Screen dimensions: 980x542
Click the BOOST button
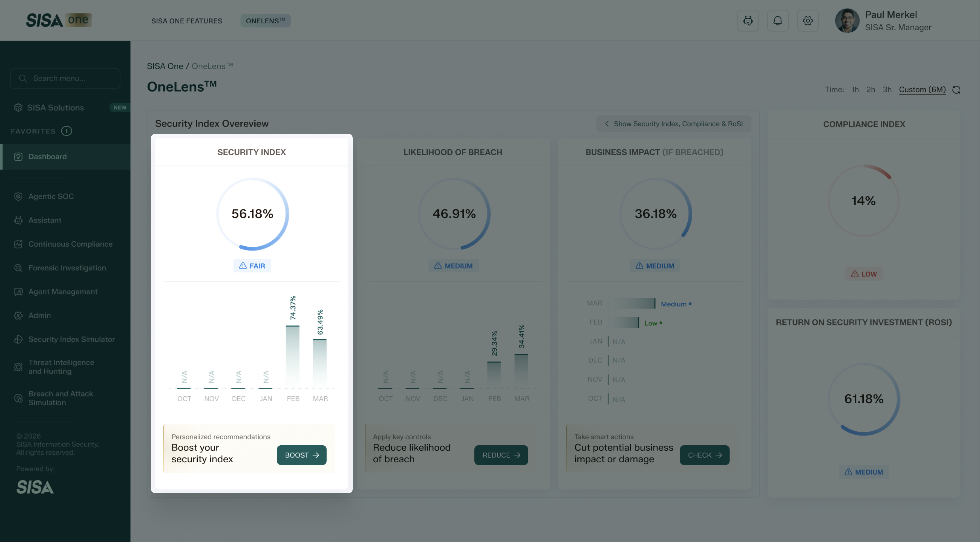(x=301, y=455)
